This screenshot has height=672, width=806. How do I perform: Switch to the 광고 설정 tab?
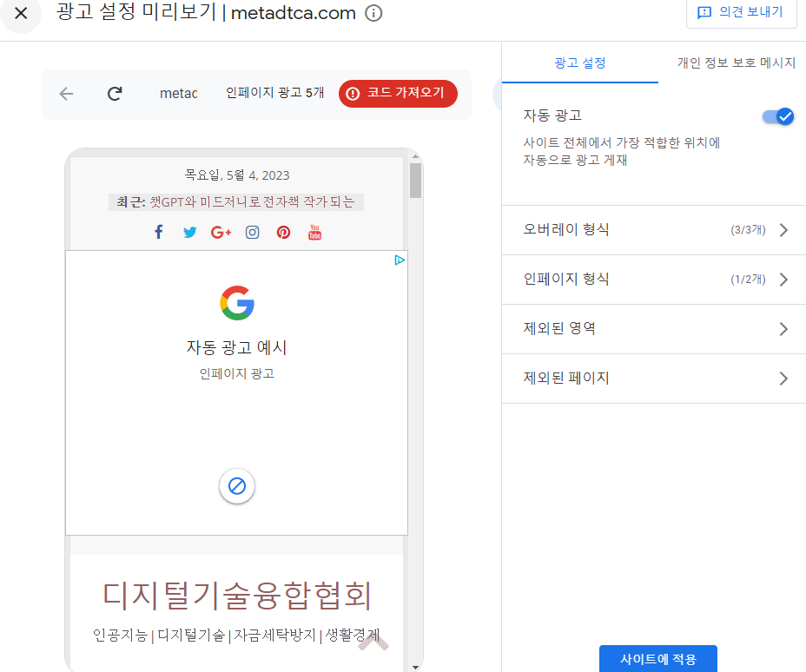(x=580, y=63)
